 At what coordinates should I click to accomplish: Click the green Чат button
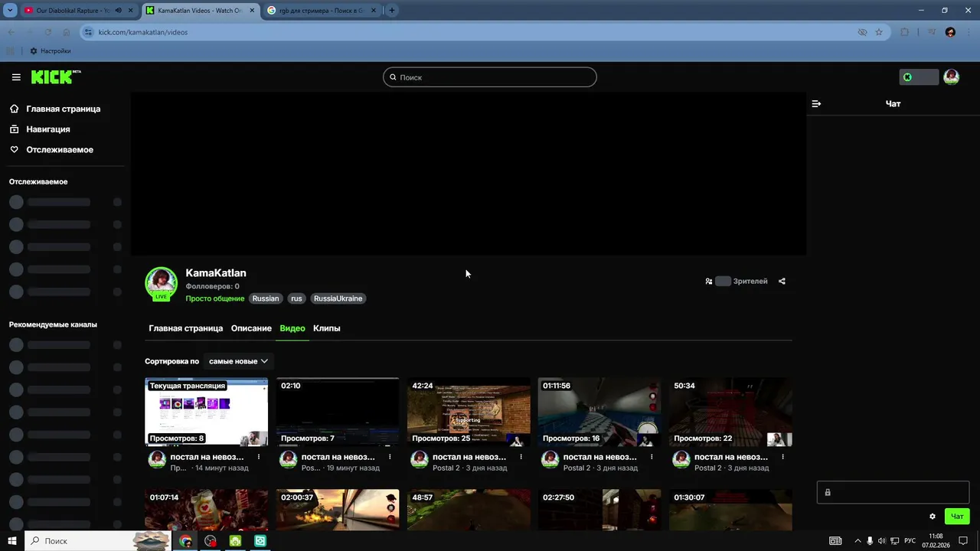(957, 517)
